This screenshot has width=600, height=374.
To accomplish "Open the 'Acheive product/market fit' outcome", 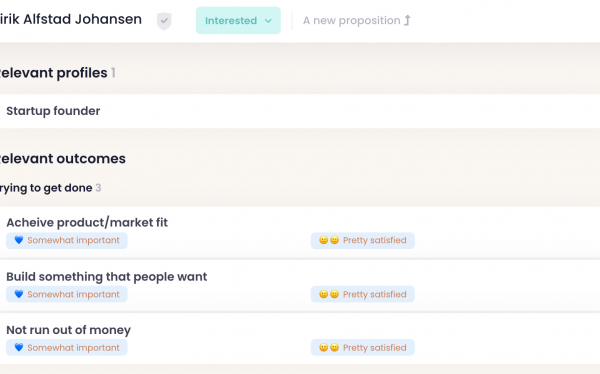I will click(87, 222).
